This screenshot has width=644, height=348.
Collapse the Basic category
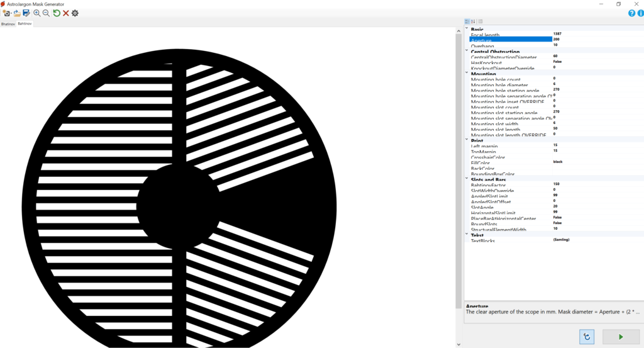pos(467,28)
